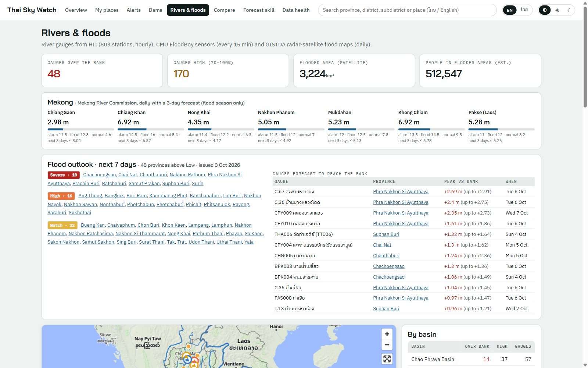Open Chai Nat in the Severe list
Image resolution: width=588 pixels, height=368 pixels.
[x=128, y=175]
